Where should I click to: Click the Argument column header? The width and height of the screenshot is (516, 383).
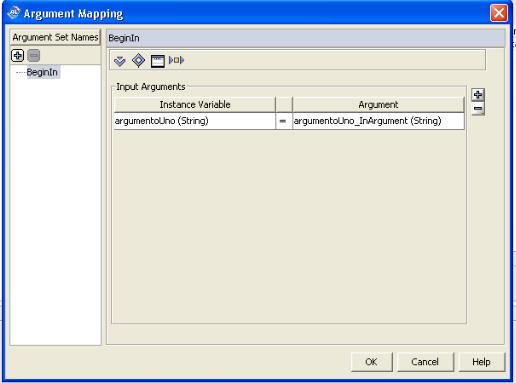(x=378, y=105)
